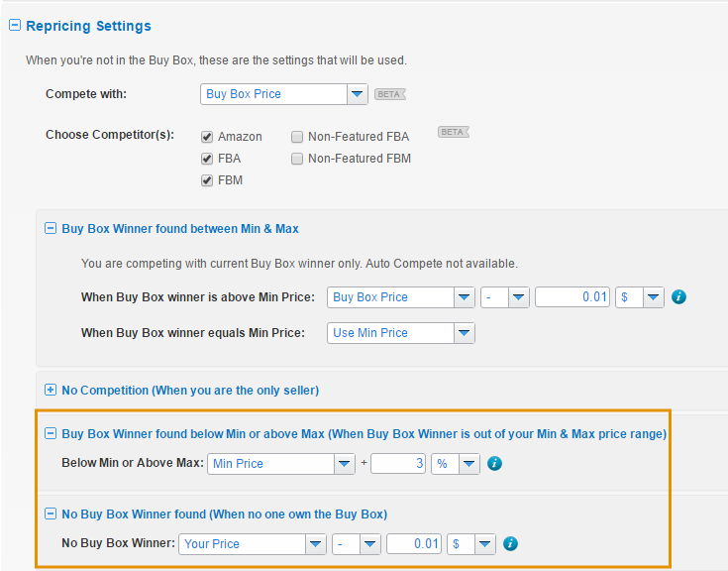
Task: Click the BETA badge beside Non-Featured FBA
Action: coord(454,133)
